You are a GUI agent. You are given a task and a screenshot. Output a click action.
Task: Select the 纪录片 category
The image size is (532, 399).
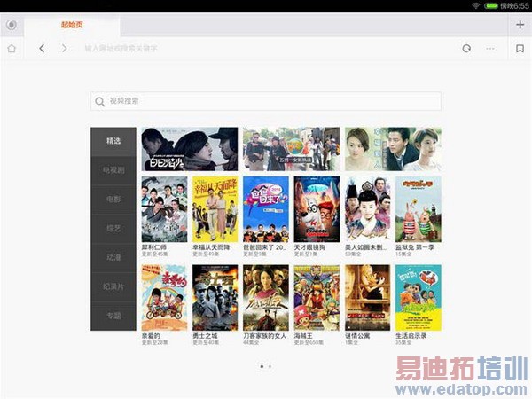click(113, 286)
